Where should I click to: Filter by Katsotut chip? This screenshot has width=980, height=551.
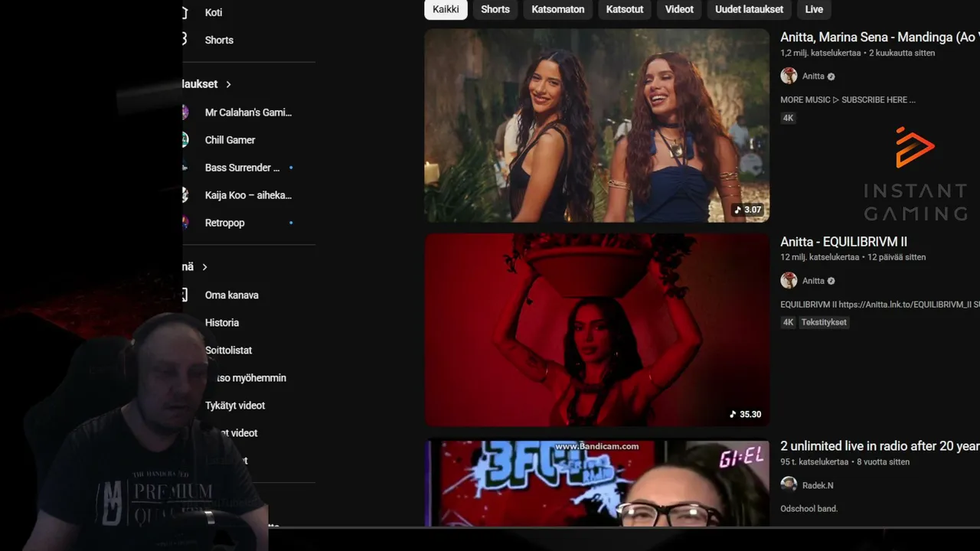tap(625, 9)
